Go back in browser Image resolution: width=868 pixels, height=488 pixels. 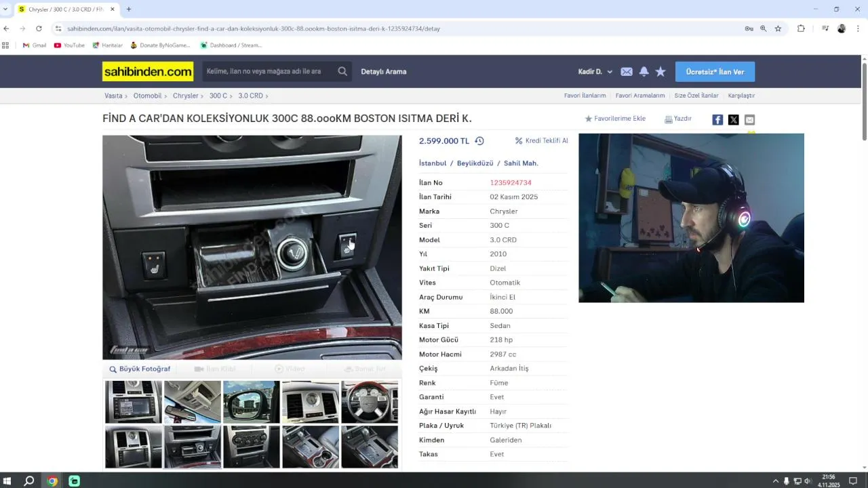pyautogui.click(x=6, y=28)
